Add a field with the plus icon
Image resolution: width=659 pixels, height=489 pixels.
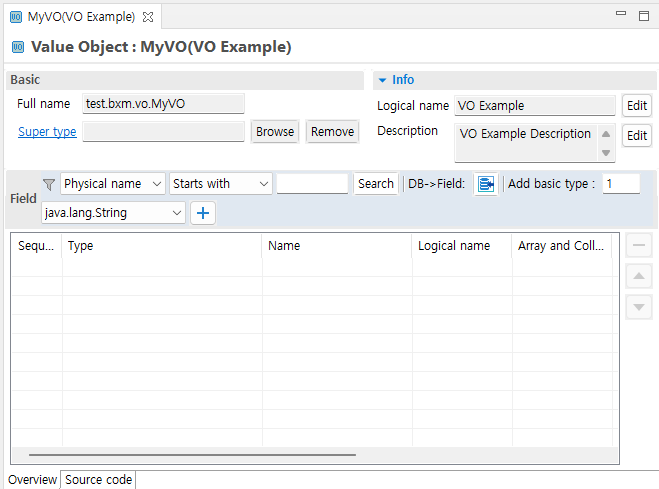click(x=203, y=213)
